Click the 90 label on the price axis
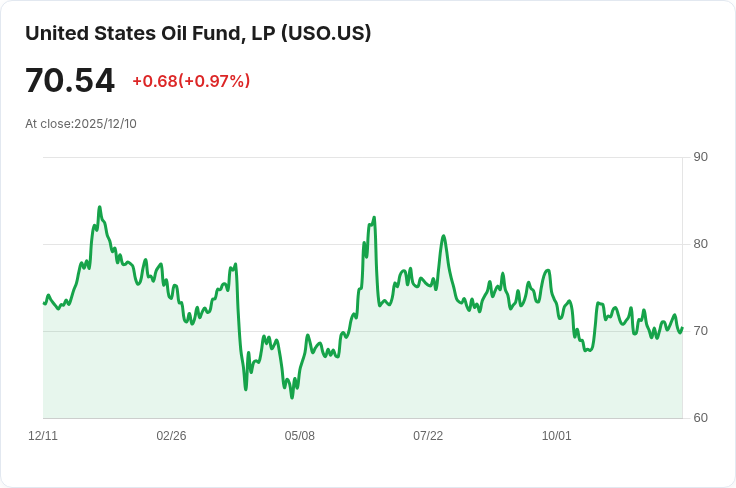736x488 pixels. point(700,157)
